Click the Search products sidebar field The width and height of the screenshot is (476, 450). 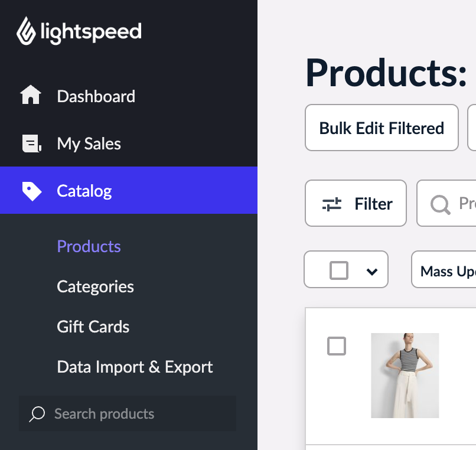(128, 413)
